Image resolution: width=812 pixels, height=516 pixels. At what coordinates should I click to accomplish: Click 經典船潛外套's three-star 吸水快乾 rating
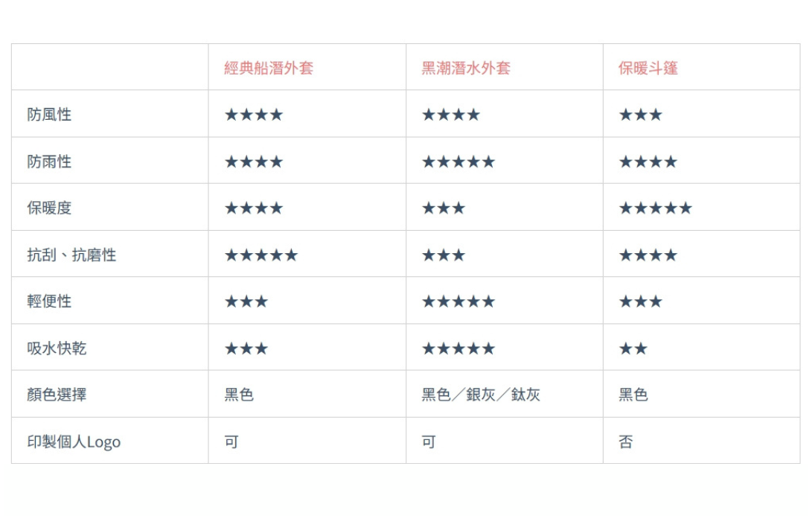[x=246, y=348]
